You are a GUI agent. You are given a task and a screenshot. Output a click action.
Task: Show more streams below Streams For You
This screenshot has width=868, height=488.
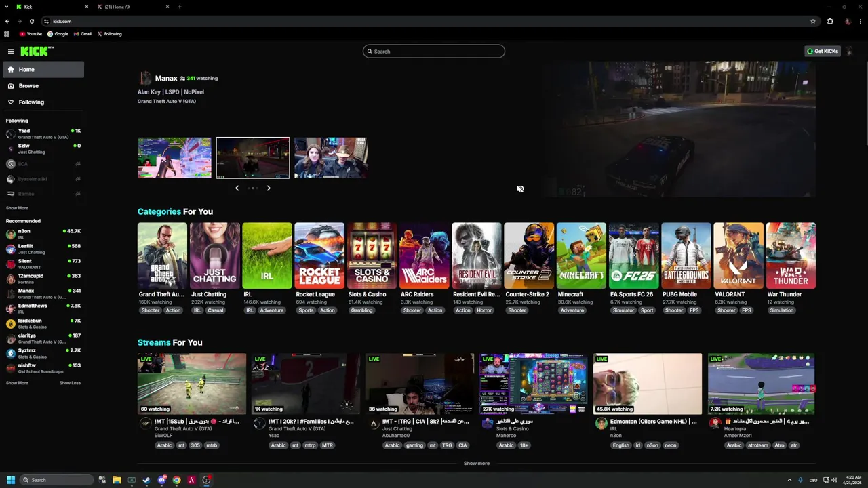(x=476, y=464)
